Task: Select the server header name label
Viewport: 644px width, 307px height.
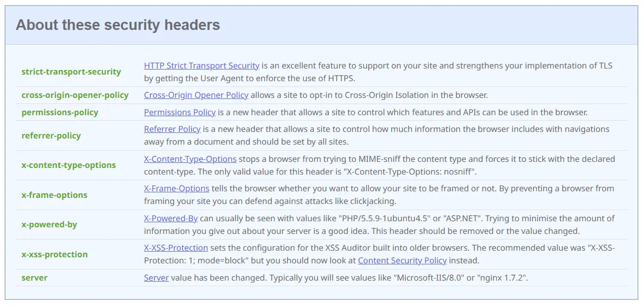Action: 35,278
